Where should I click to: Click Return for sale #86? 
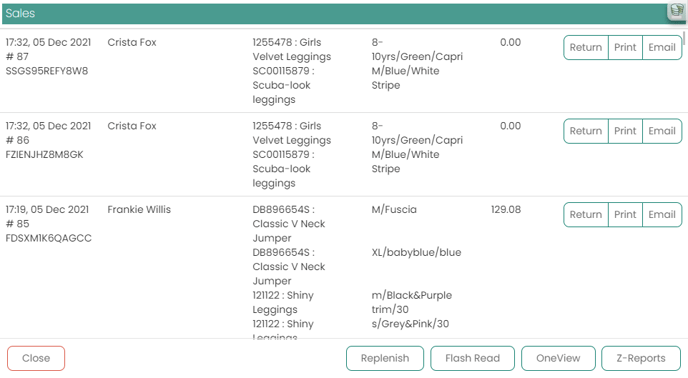coord(586,131)
